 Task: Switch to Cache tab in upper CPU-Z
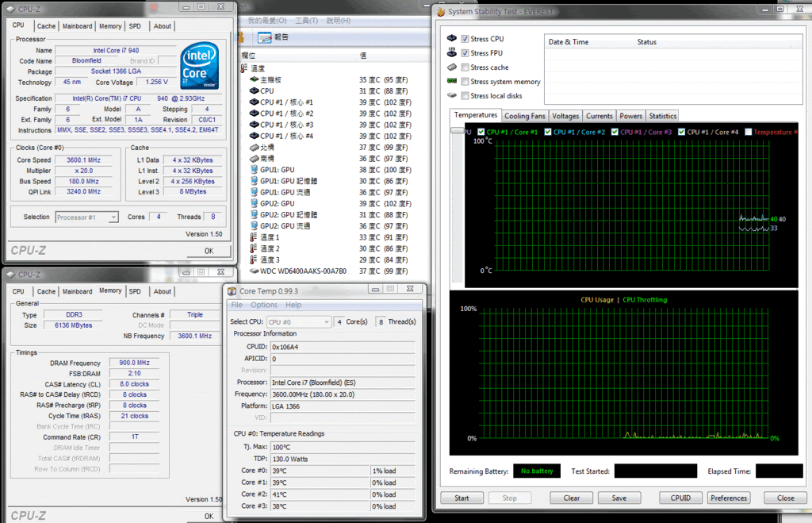(x=46, y=26)
